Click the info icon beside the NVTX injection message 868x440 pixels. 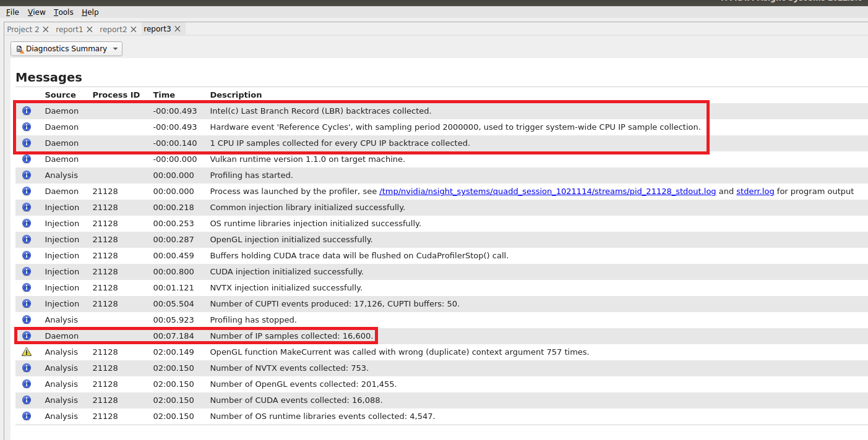(x=27, y=287)
